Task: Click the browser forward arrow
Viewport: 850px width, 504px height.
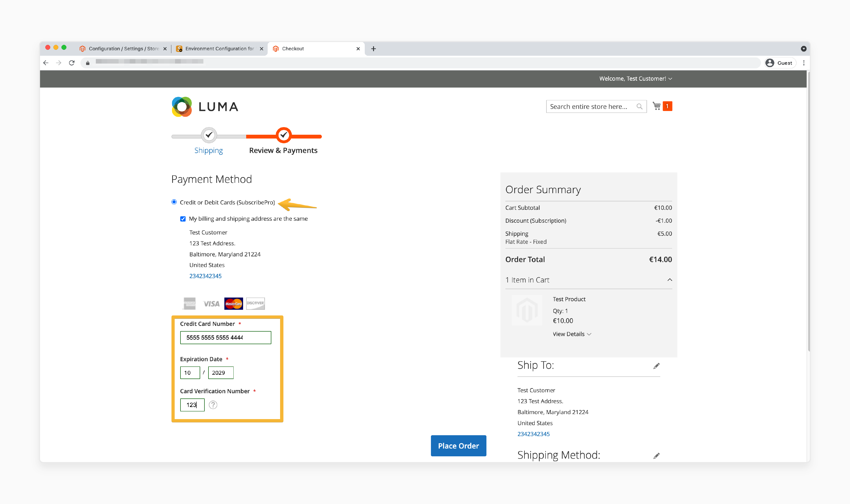Action: pos(59,63)
